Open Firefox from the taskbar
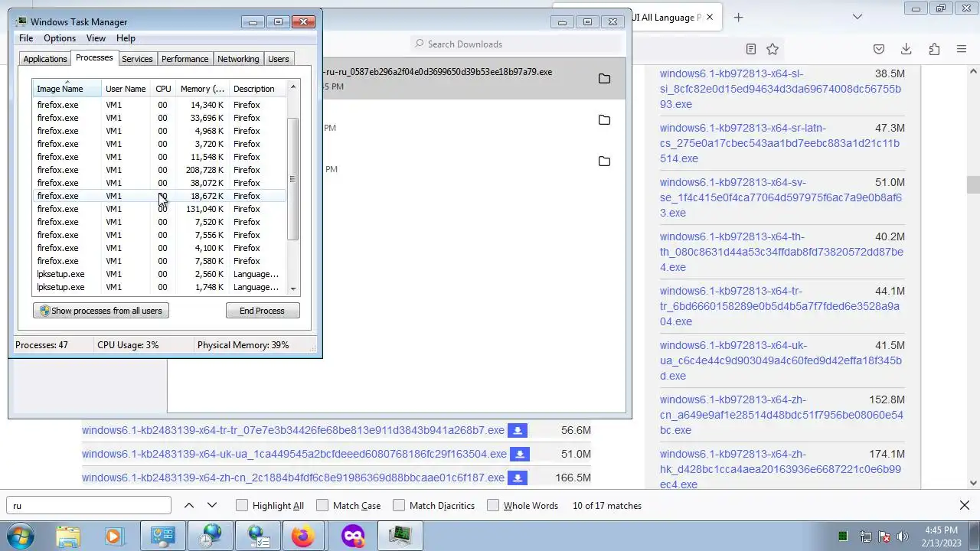 click(x=302, y=536)
